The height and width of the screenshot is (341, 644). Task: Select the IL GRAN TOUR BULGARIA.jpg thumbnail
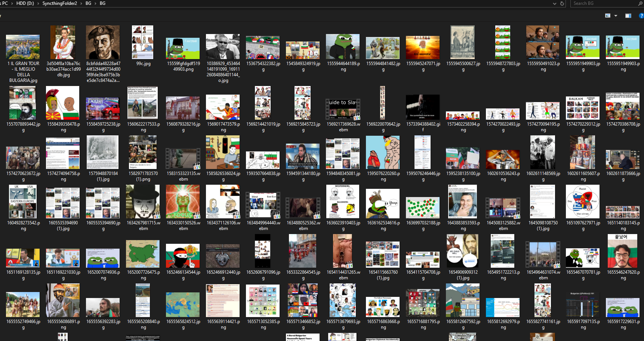click(x=23, y=47)
